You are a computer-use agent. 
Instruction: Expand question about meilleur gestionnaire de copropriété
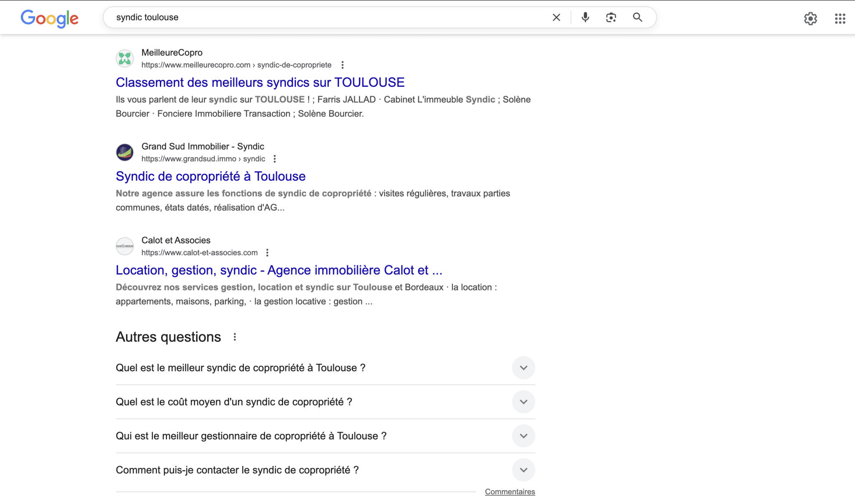click(523, 436)
